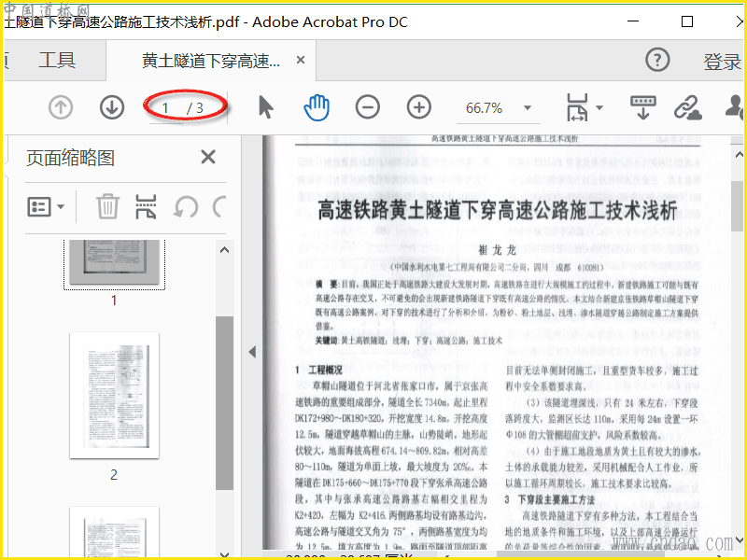Screen dimensions: 747x560
Task: Maximize the Acrobat window
Action: (687, 21)
